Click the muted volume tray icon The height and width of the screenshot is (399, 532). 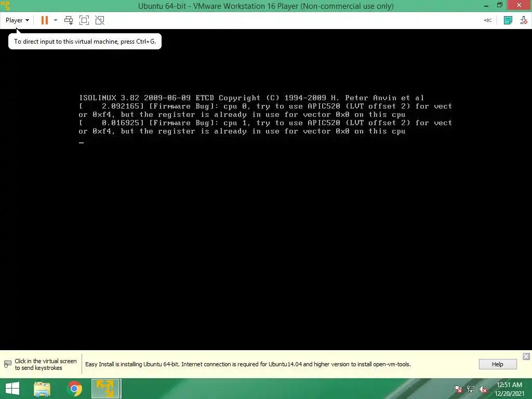click(483, 389)
